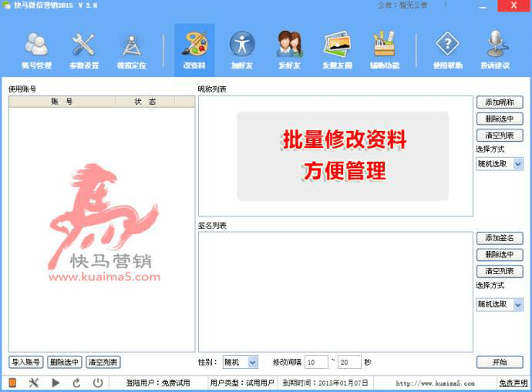Viewport: 532px width, 392px height.
Task: Open 发朋友圈 post moments module
Action: (337, 50)
